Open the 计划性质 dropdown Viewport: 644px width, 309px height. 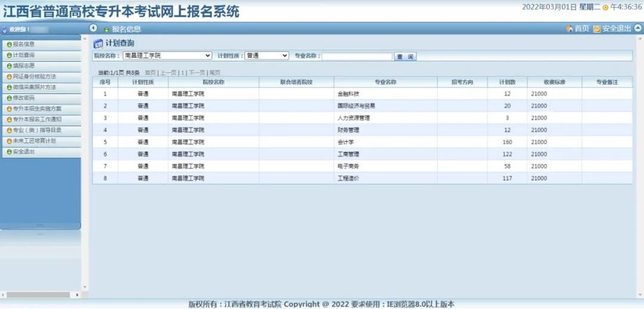[x=267, y=55]
